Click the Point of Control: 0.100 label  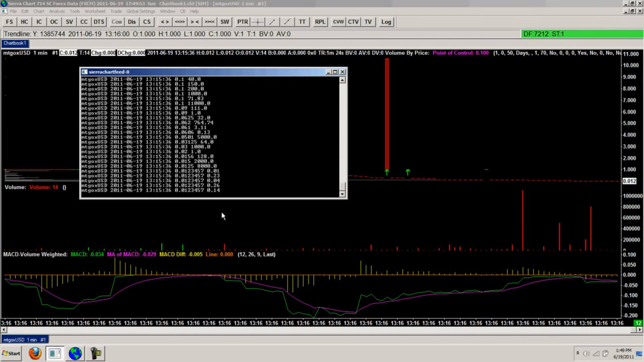tap(461, 53)
